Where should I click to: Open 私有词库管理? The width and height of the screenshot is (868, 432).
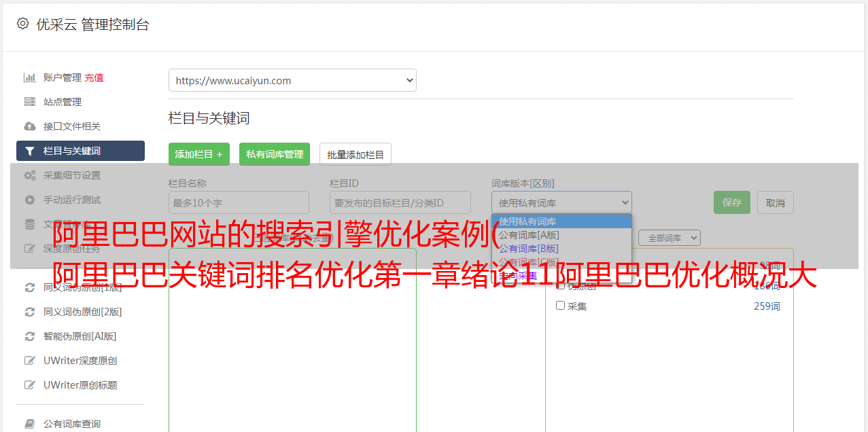pyautogui.click(x=275, y=154)
